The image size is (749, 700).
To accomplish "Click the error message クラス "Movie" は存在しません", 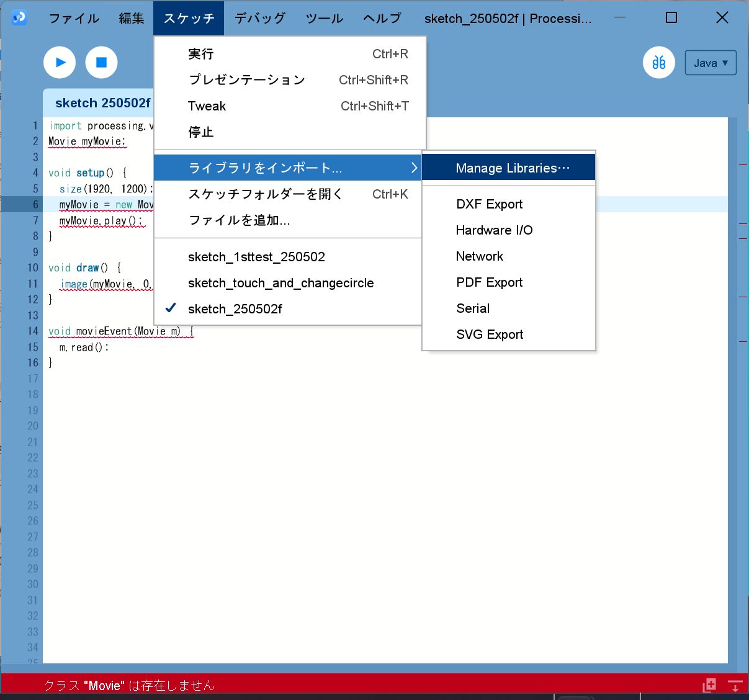I will click(129, 686).
